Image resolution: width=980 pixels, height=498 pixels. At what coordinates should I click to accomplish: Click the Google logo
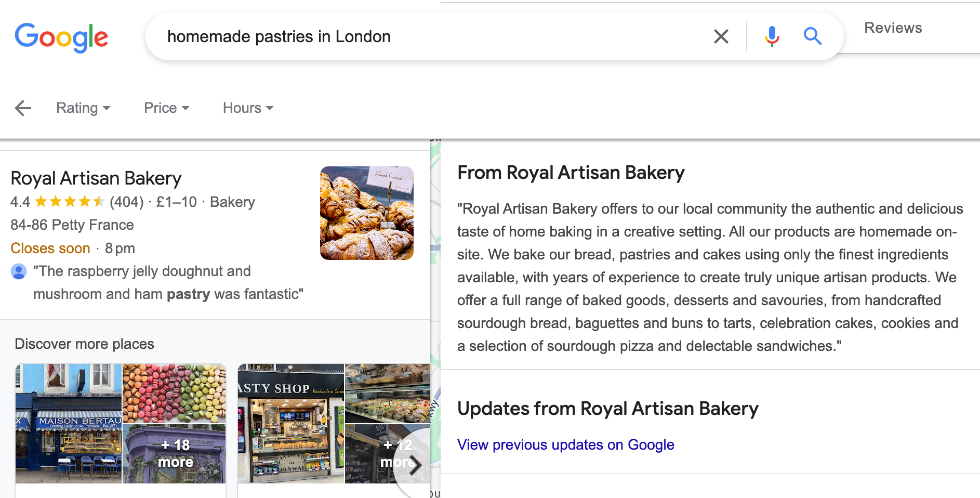click(x=61, y=37)
